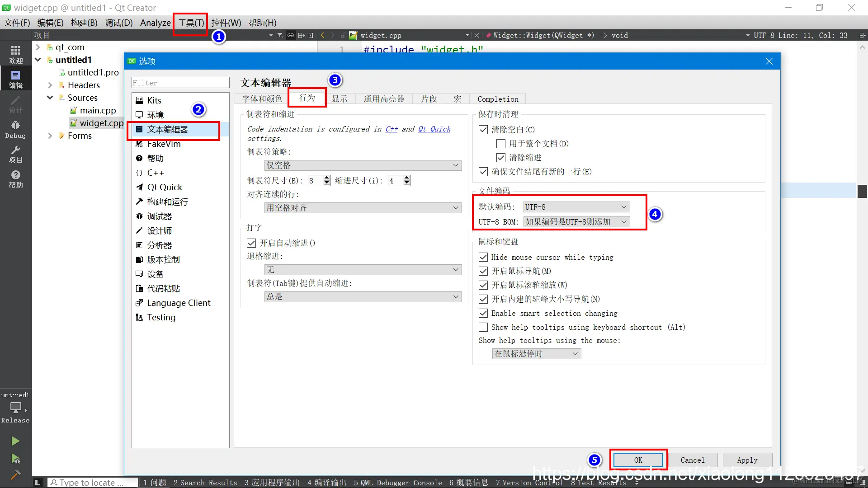
Task: Open the Projects mode wrench icon
Action: 15,154
